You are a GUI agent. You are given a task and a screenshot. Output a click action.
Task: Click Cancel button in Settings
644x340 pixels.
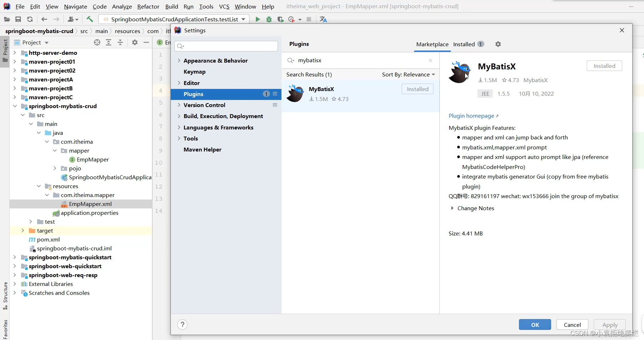tap(572, 324)
